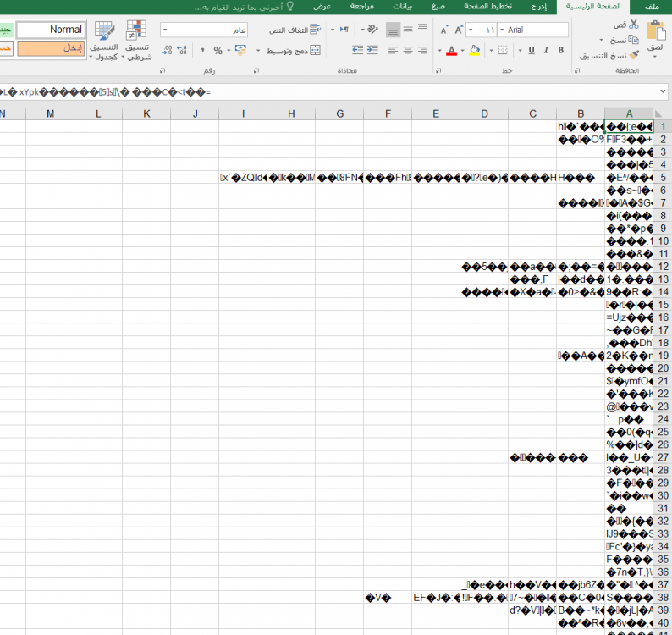Toggle Italic formatting (I)
This screenshot has height=635, width=672.
tap(546, 50)
